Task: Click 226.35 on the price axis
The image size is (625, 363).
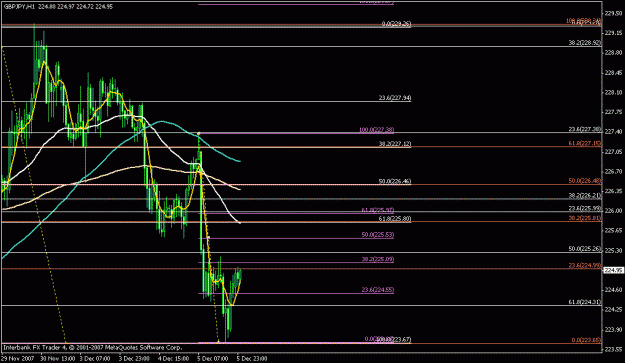Action: (613, 191)
